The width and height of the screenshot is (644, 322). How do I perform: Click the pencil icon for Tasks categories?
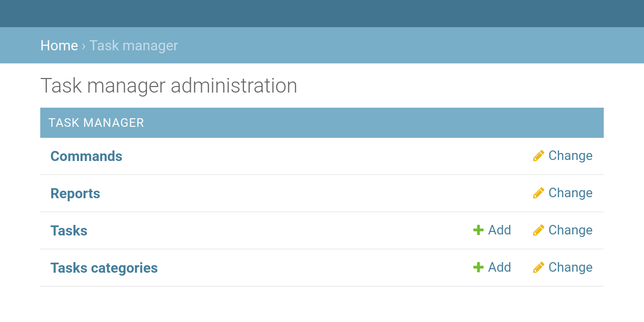pyautogui.click(x=538, y=268)
